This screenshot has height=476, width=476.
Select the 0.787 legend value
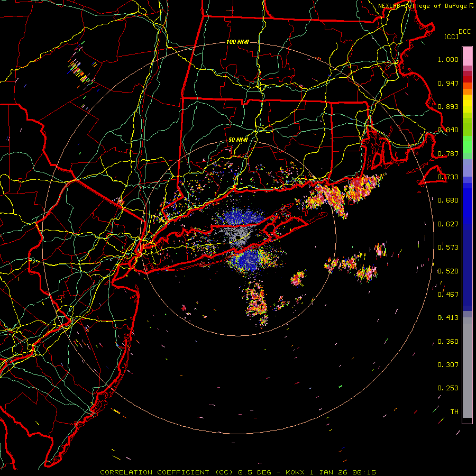click(x=448, y=153)
